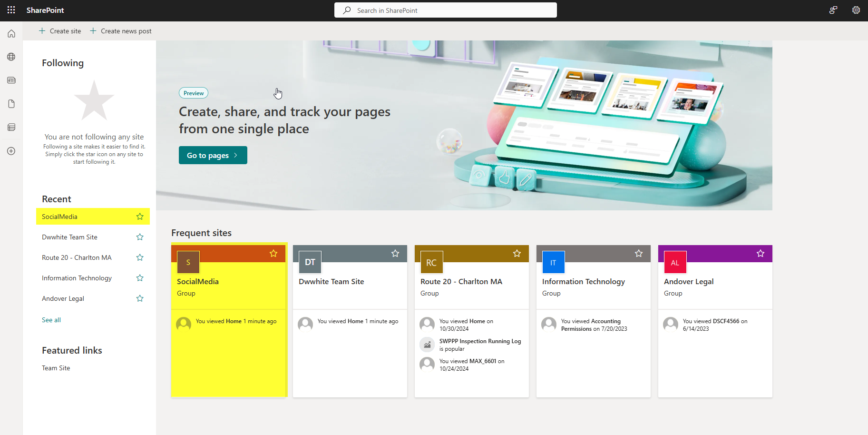Open See all recent sites link
The height and width of the screenshot is (435, 868).
(x=51, y=320)
